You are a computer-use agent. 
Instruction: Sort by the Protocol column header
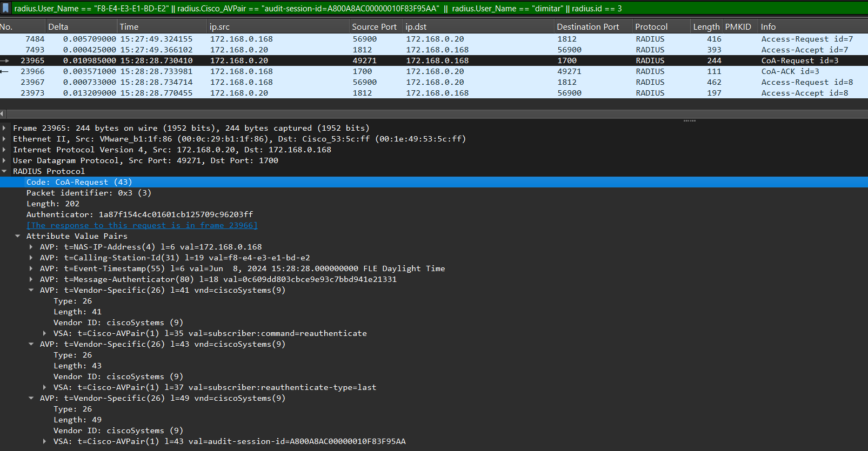click(x=651, y=26)
